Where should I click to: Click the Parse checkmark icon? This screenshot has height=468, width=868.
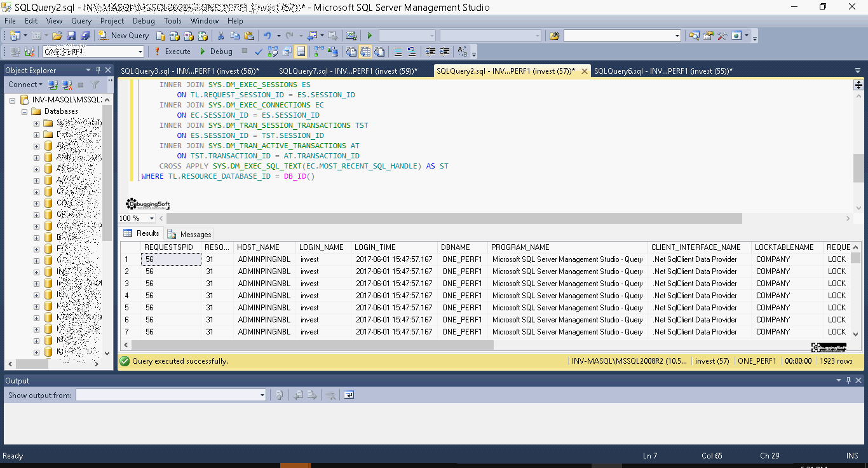coord(259,52)
